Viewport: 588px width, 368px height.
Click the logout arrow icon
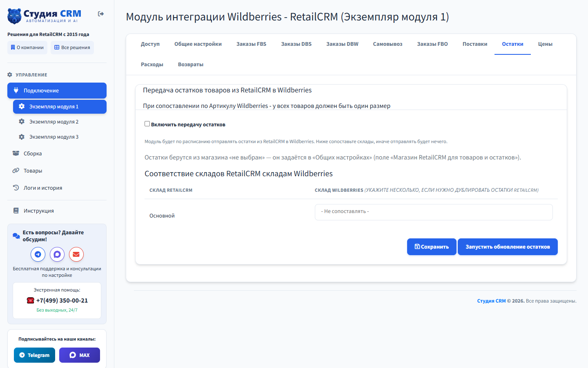(101, 14)
